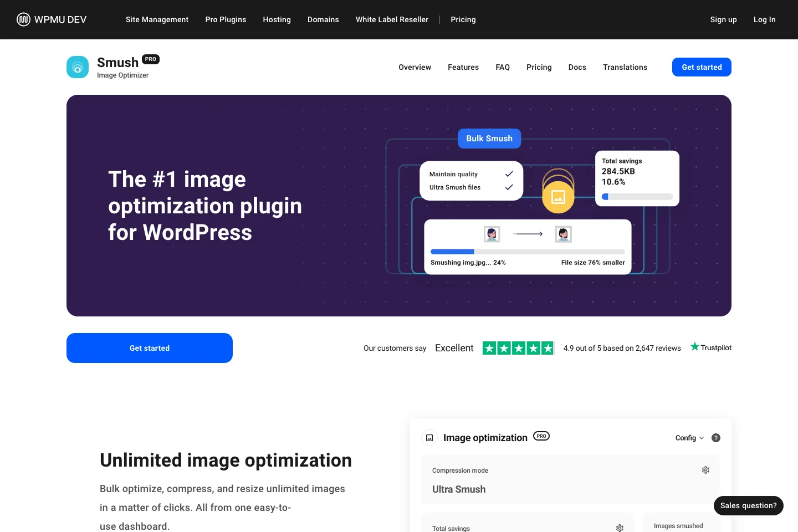The image size is (798, 532).
Task: Open Compression mode settings gear
Action: coord(705,470)
